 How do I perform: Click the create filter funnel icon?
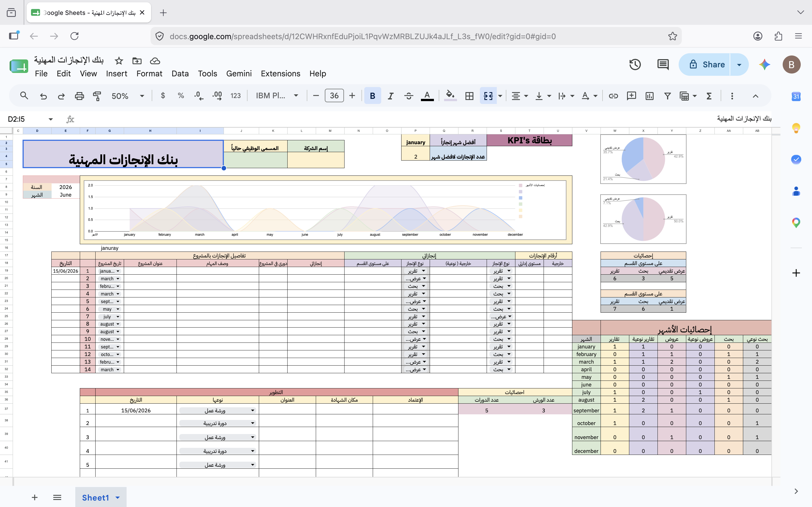[x=667, y=96]
